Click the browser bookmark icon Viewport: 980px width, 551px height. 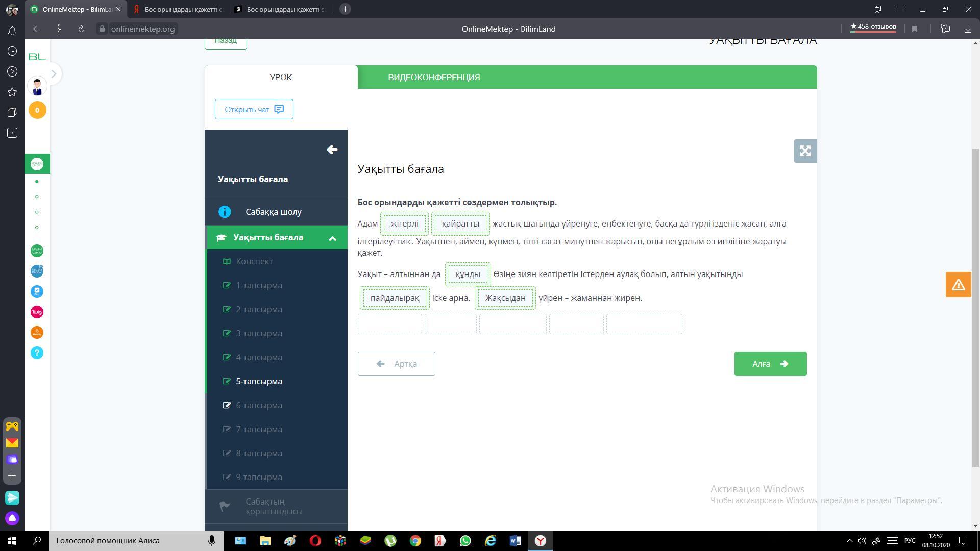tap(915, 29)
